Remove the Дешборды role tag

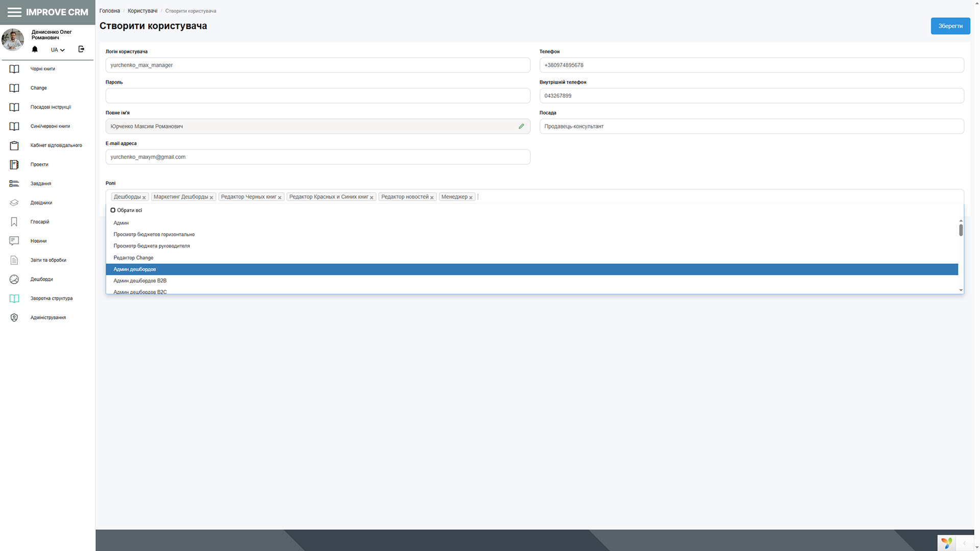[x=144, y=197]
